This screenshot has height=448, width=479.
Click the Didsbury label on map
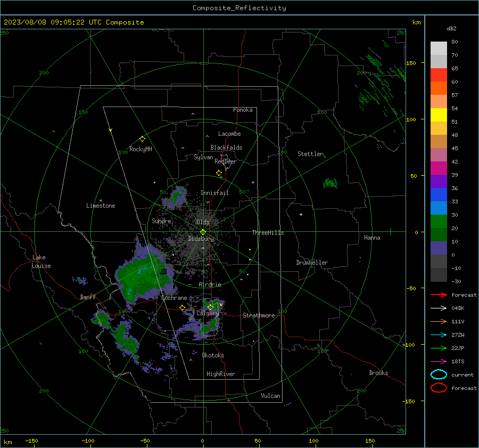[201, 239]
